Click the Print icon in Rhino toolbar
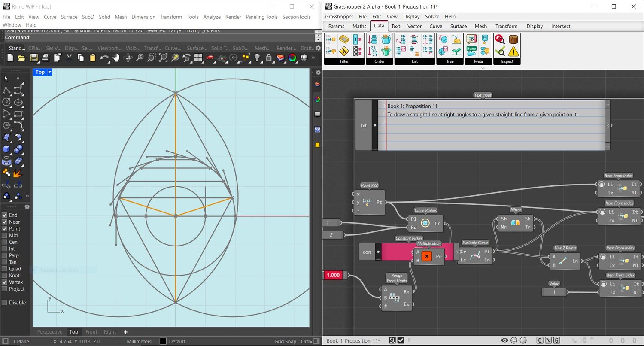Viewport: 644px width, 346px height. [x=46, y=58]
